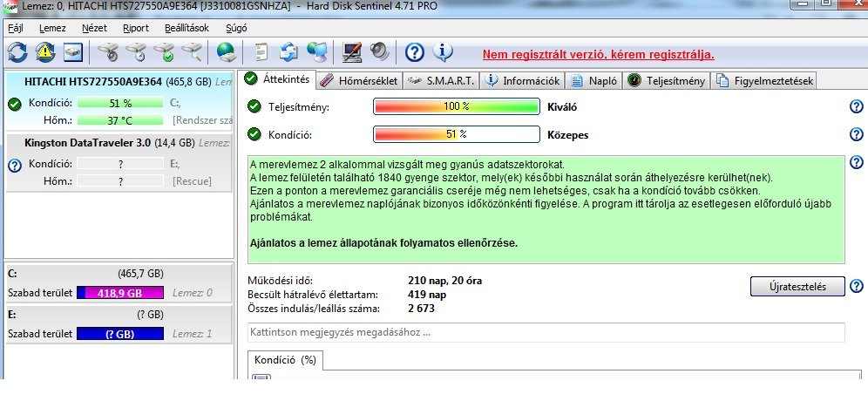Select the Kondíció (%) chart tab
Screen dimensions: 868x401
pyautogui.click(x=285, y=360)
